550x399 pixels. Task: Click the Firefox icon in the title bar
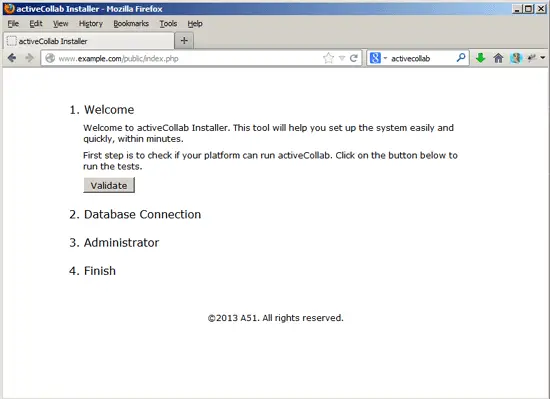[x=9, y=8]
